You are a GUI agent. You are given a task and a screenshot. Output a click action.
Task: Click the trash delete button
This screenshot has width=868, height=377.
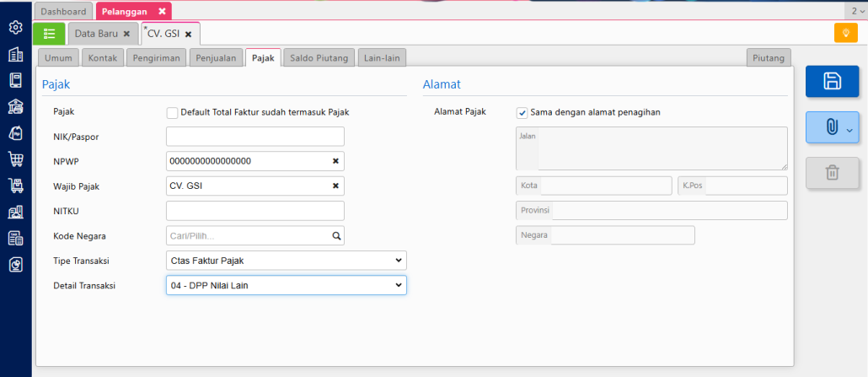[x=832, y=173]
